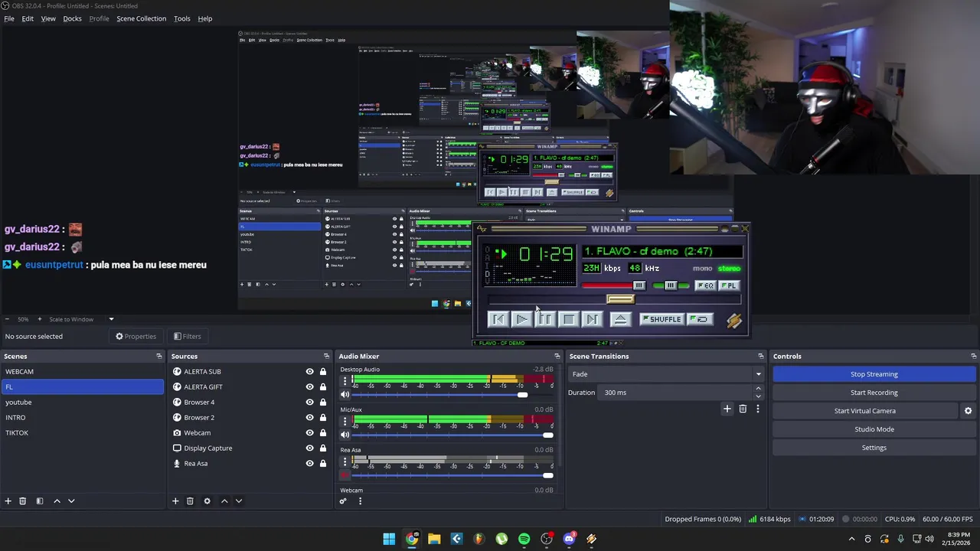980x551 pixels.
Task: Open Audio Mixer options three-dot menu
Action: 360,501
